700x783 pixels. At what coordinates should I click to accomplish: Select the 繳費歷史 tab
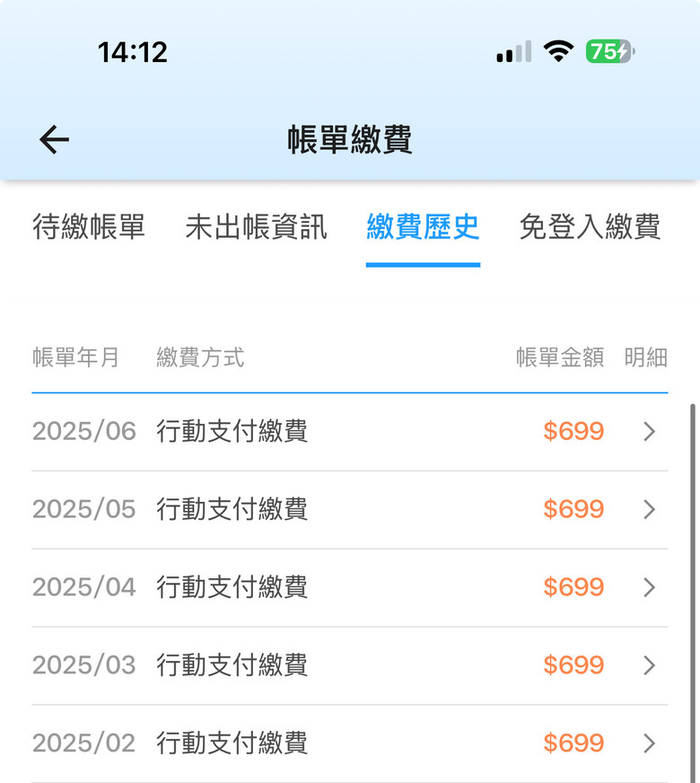[x=423, y=226]
